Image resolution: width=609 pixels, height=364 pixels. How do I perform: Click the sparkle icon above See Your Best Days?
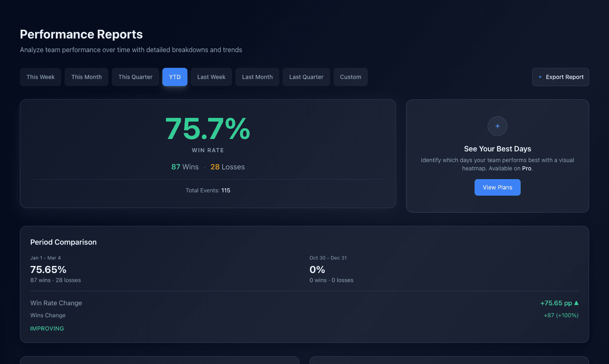497,126
